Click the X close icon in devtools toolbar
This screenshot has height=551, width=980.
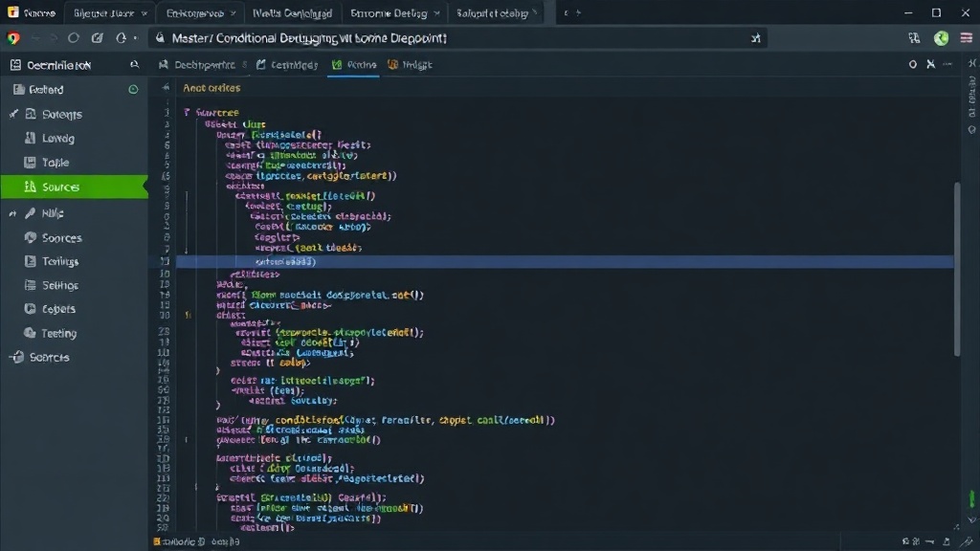click(x=930, y=64)
